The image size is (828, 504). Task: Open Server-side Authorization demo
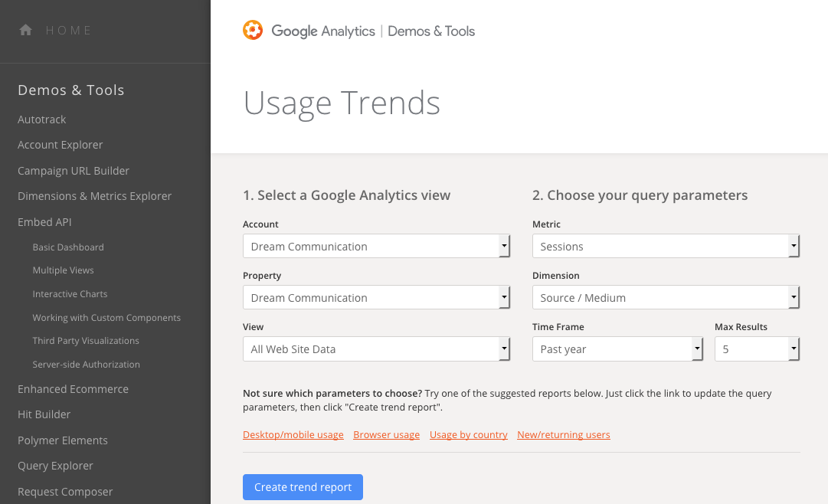pyautogui.click(x=86, y=365)
